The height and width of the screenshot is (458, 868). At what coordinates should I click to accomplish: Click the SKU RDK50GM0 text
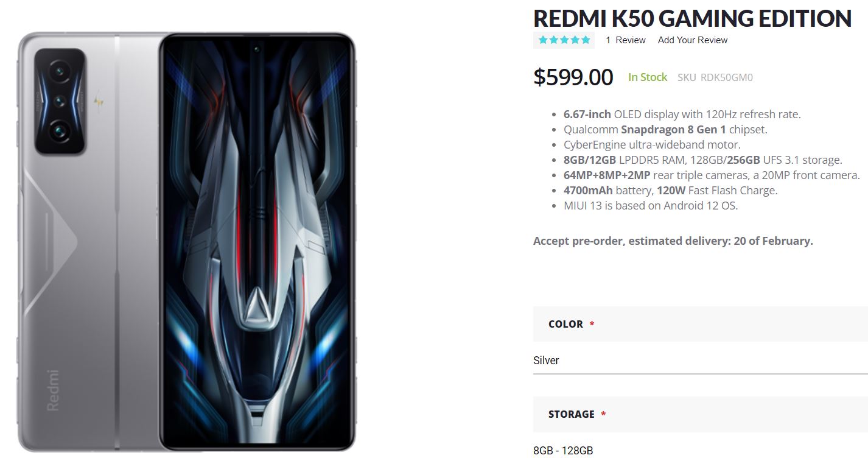pyautogui.click(x=715, y=77)
